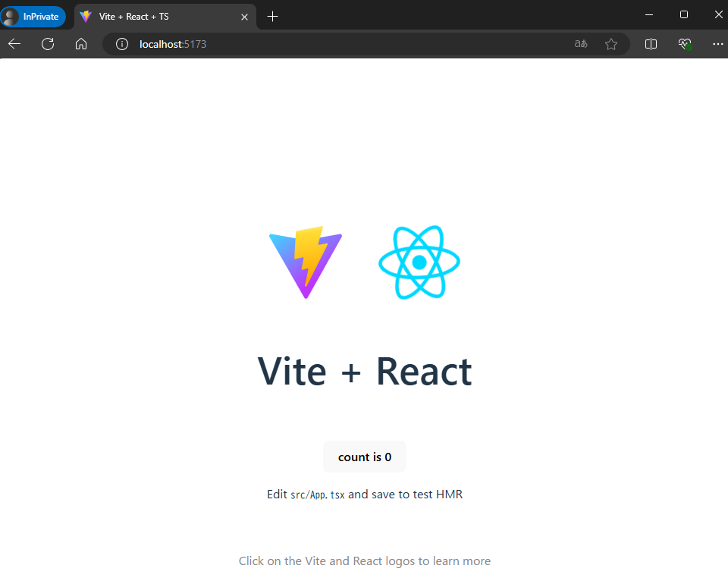Open Browser essentials from the toolbar
The height and width of the screenshot is (581, 728).
coord(684,44)
